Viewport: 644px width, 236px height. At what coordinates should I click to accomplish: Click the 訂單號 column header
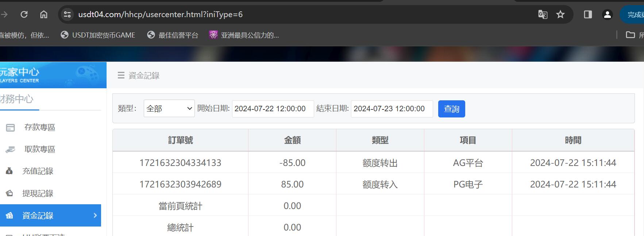(181, 140)
